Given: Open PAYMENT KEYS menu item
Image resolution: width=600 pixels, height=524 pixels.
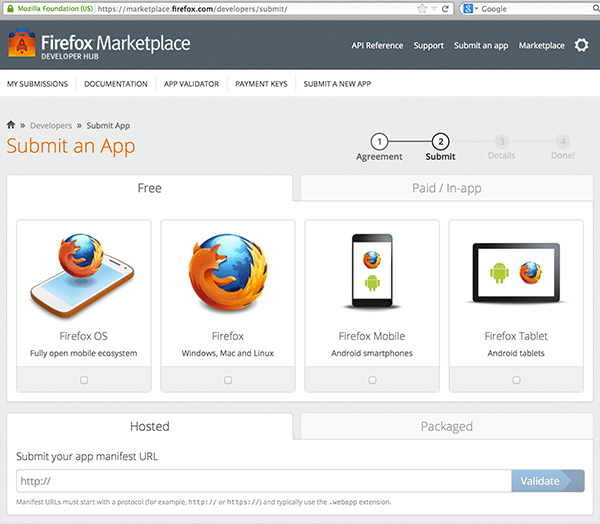Looking at the screenshot, I should 261,84.
